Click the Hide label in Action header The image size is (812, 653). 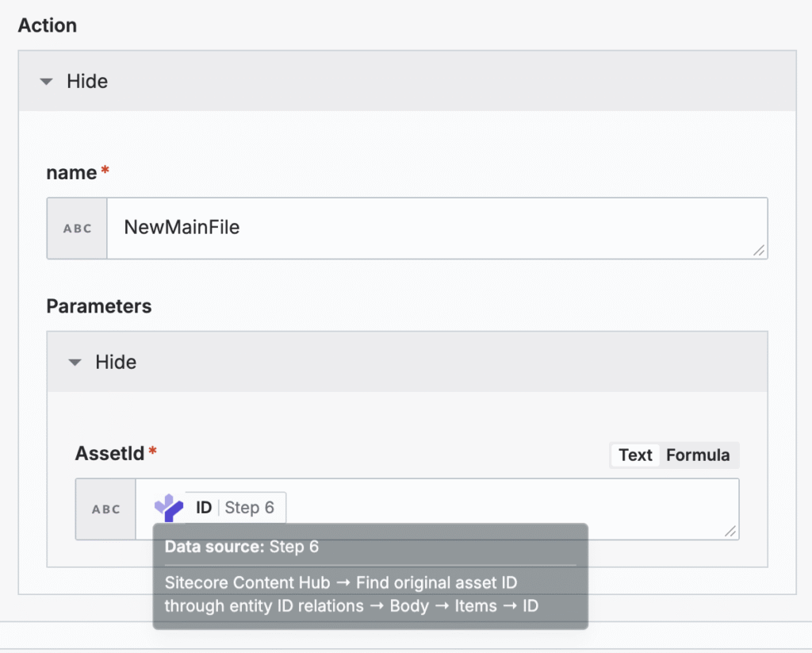tap(87, 82)
